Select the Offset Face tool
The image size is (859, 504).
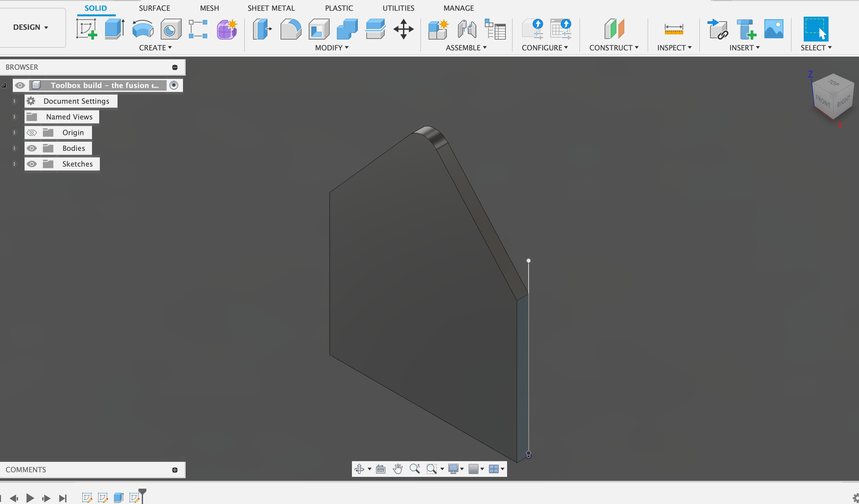pyautogui.click(x=375, y=29)
